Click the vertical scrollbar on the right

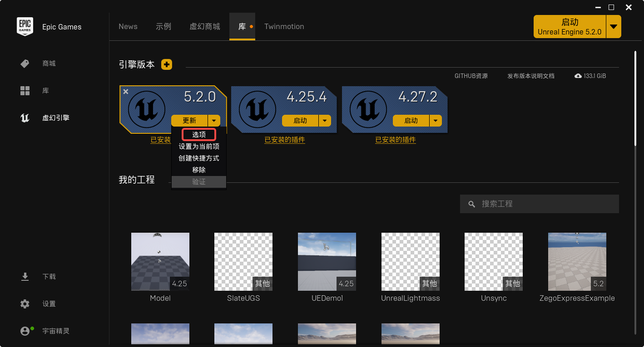tap(635, 98)
